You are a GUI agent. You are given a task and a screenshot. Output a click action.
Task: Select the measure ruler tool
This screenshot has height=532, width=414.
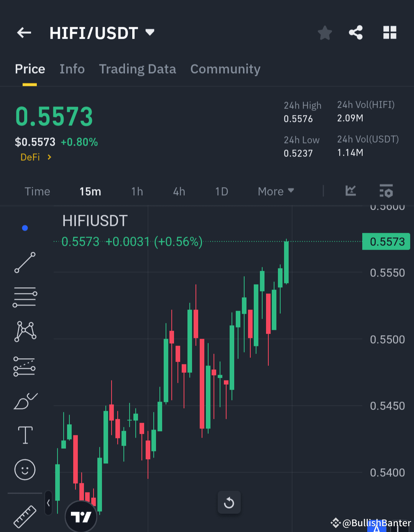[25, 516]
